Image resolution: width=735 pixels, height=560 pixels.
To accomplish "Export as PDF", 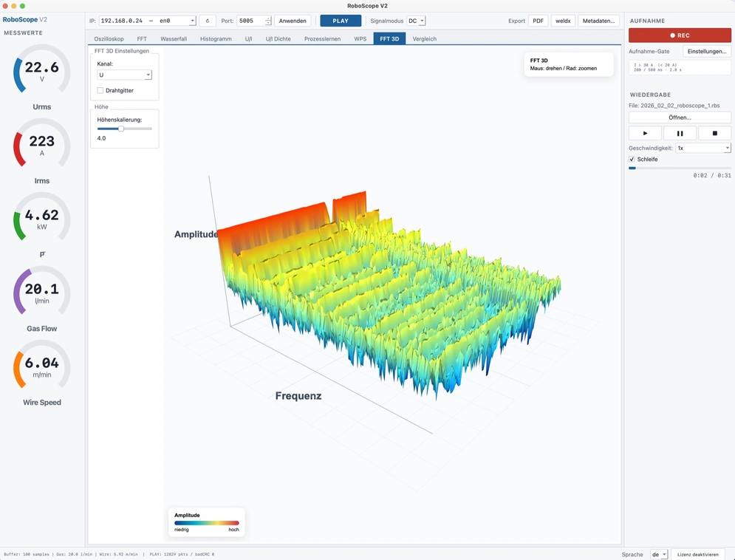I will pyautogui.click(x=538, y=21).
